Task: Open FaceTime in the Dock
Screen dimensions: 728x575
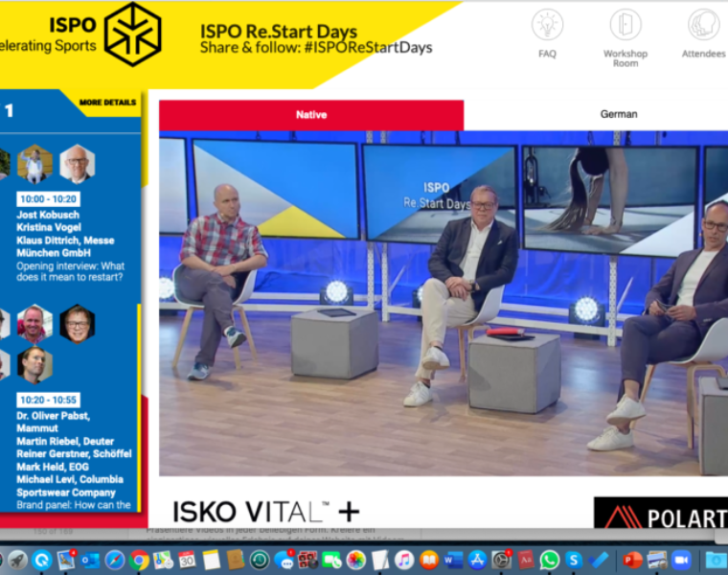Action: pos(332,560)
